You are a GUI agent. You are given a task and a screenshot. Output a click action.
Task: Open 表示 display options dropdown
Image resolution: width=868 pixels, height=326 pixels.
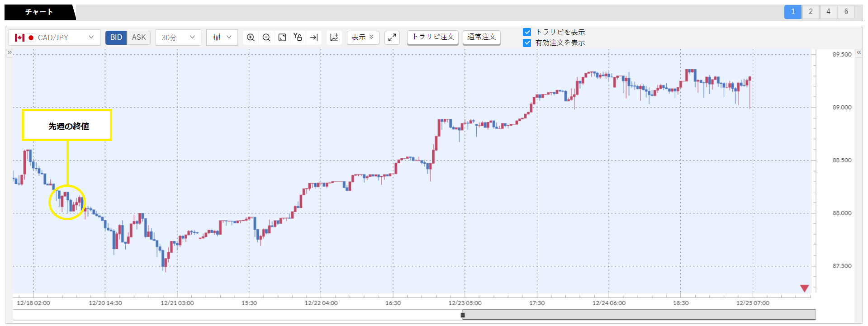click(363, 38)
